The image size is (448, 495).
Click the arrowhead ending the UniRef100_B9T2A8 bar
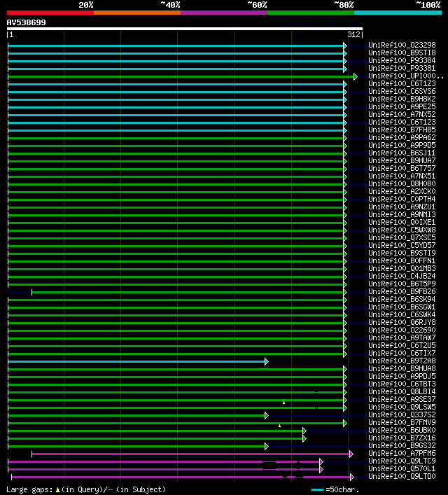point(267,361)
